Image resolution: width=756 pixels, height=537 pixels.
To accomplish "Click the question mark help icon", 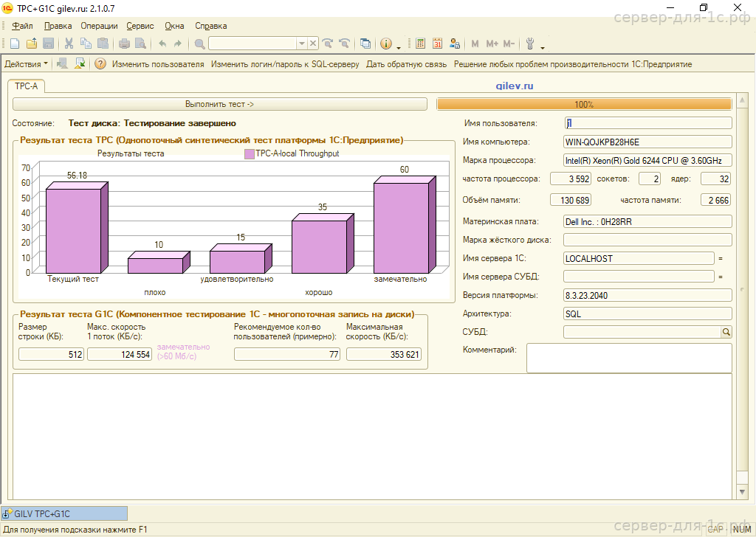I will (100, 64).
